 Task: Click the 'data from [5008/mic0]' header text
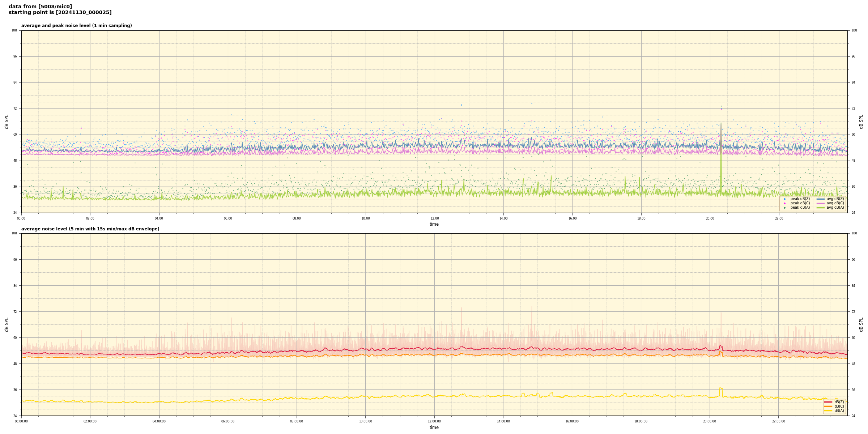[x=40, y=7]
